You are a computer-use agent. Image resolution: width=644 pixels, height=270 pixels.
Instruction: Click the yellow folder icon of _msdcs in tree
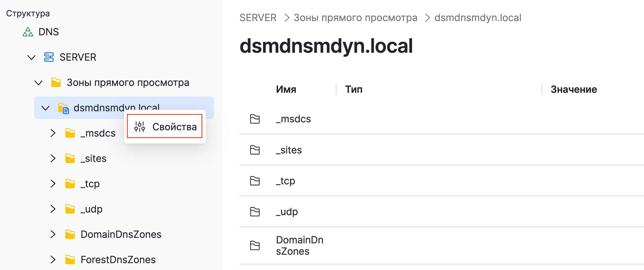click(70, 133)
